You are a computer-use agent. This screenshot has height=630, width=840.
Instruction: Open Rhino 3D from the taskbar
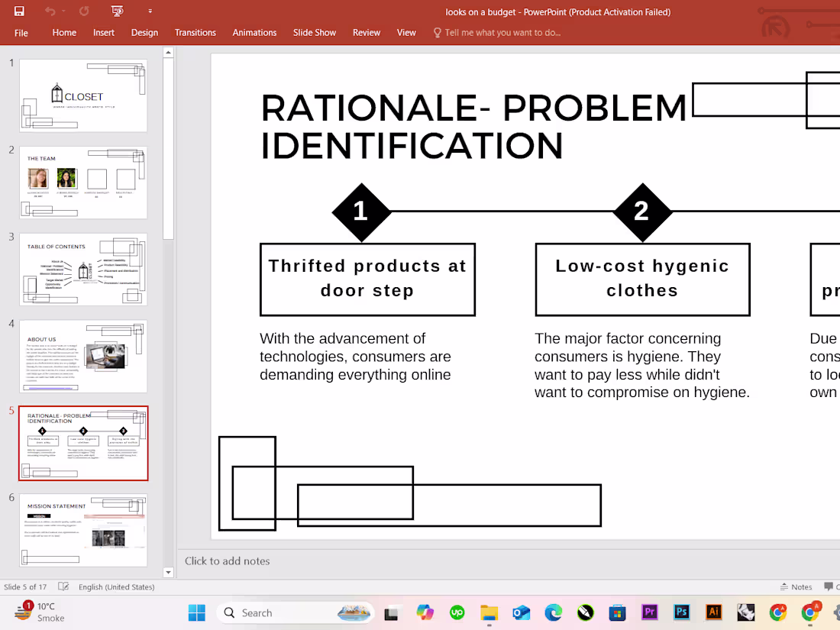[x=745, y=612]
